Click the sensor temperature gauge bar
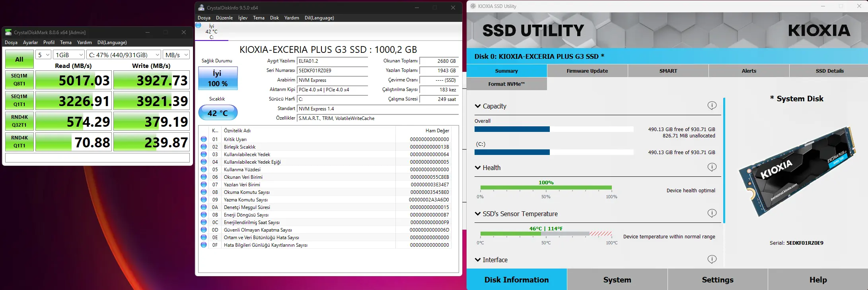Viewport: 868px width, 290px height. pyautogui.click(x=546, y=234)
